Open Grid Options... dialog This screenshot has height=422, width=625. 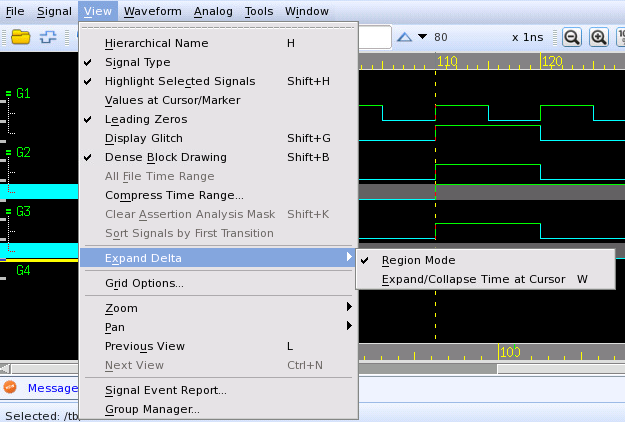[218, 283]
